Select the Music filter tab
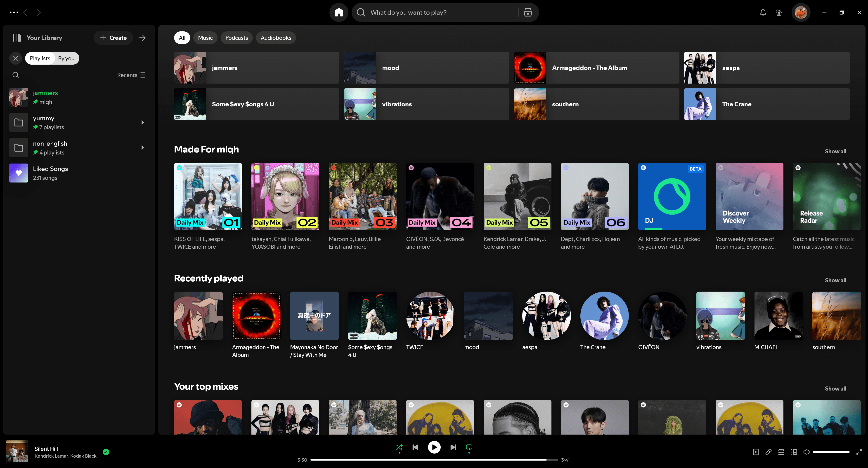 (x=205, y=38)
